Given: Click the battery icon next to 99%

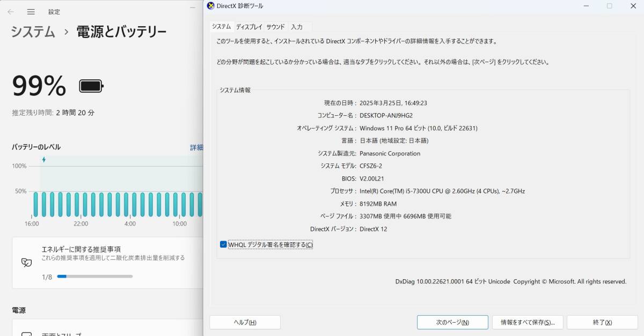Looking at the screenshot, I should click(91, 85).
